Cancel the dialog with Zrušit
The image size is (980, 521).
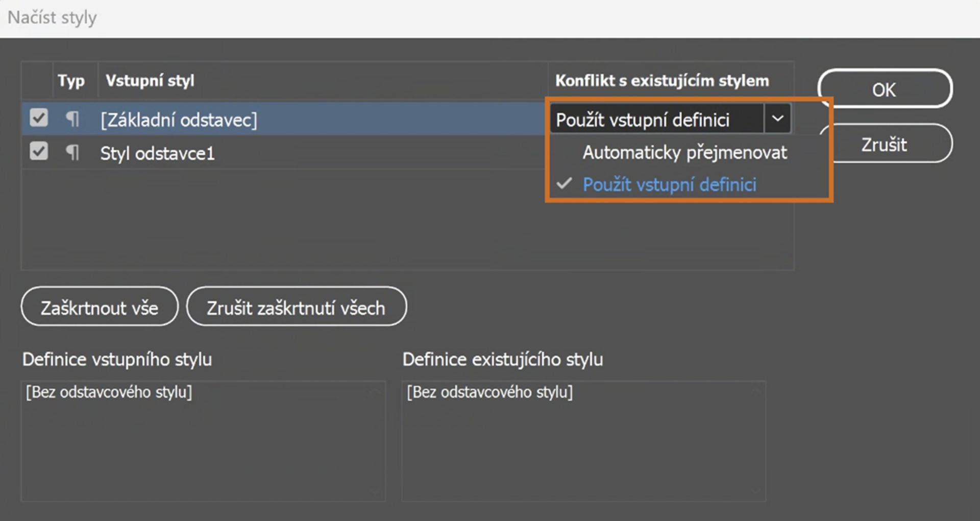pos(884,144)
